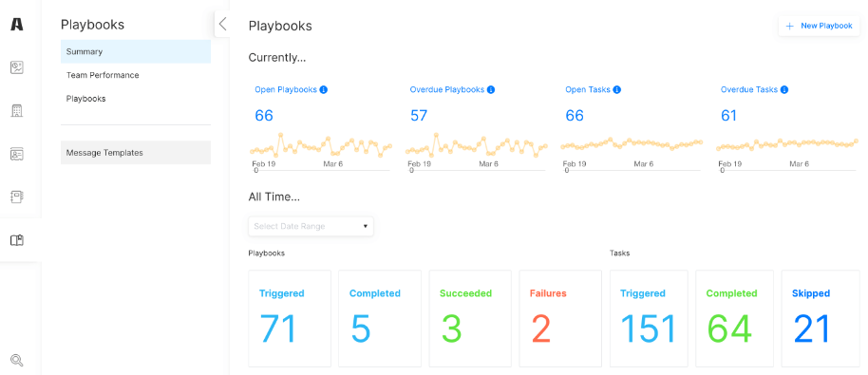Image resolution: width=868 pixels, height=375 pixels.
Task: Click the Playbooks Completed 5 card
Action: pyautogui.click(x=380, y=319)
